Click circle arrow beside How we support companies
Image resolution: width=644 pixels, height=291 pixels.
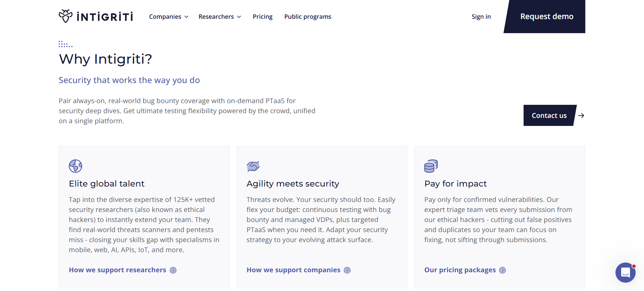click(x=347, y=270)
